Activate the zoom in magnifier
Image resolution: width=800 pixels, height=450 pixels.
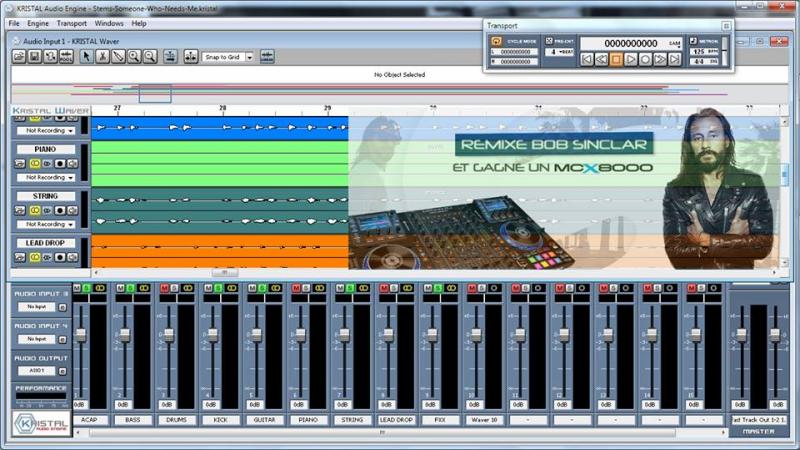[x=134, y=57]
